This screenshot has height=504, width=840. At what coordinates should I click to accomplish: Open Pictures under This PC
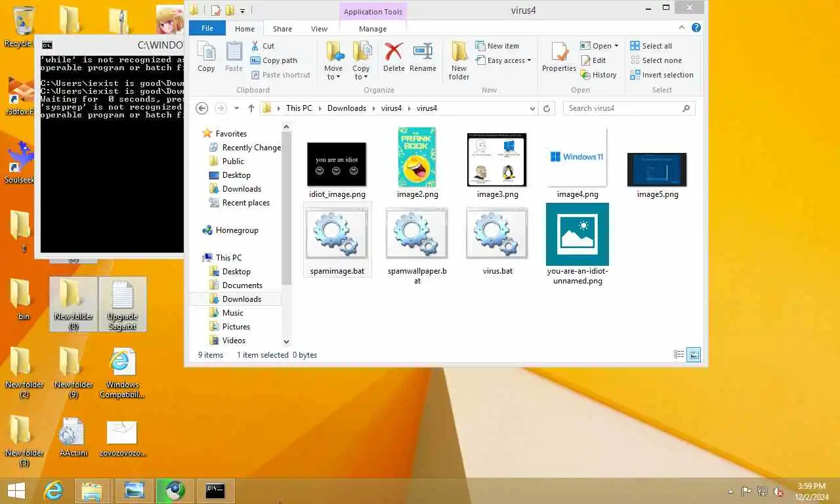(x=229, y=327)
